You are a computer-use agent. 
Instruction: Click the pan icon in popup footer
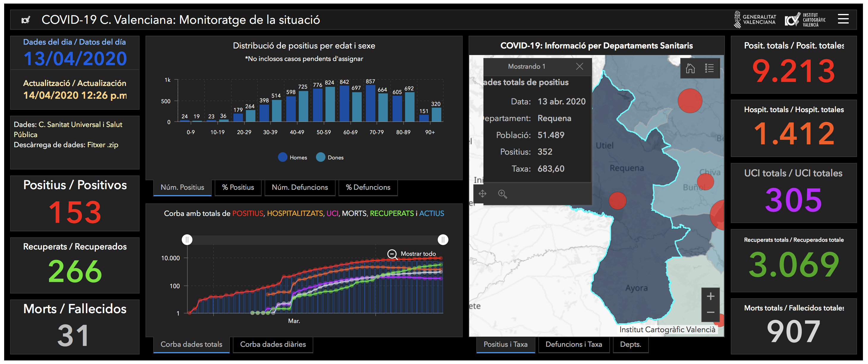click(483, 194)
